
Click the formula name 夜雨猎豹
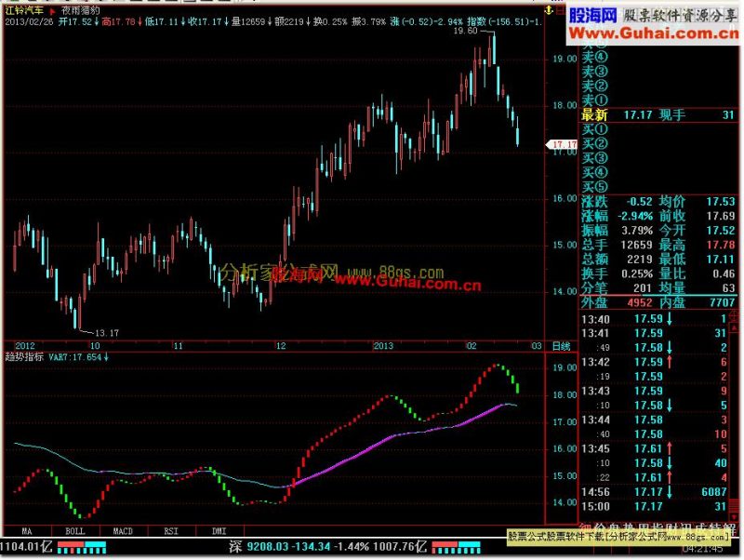pyautogui.click(x=81, y=10)
